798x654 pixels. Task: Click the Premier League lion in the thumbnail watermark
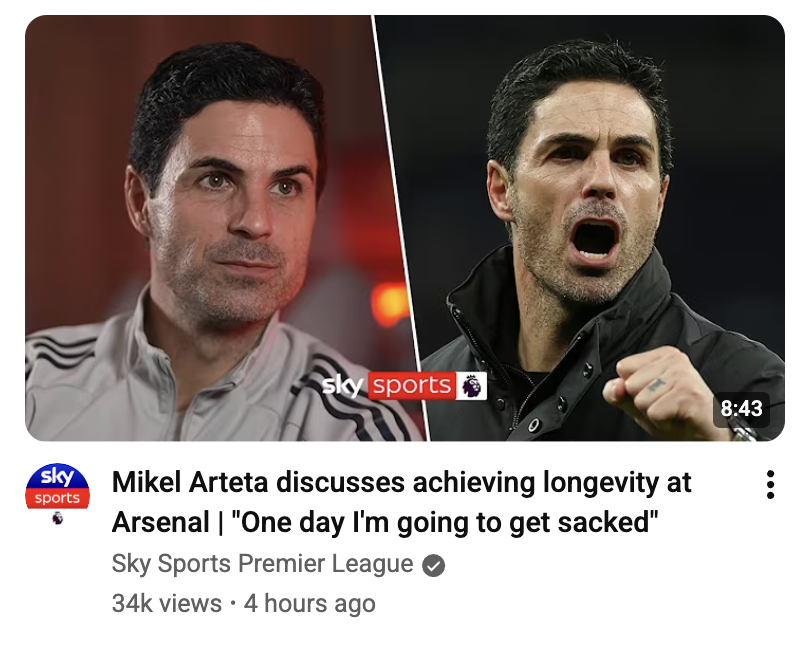coord(472,386)
